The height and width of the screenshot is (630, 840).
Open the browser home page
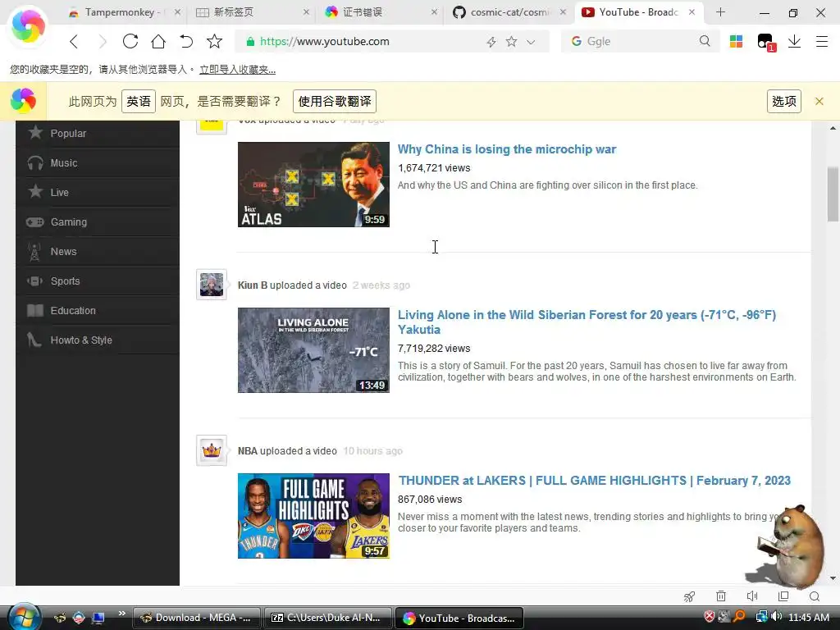158,41
